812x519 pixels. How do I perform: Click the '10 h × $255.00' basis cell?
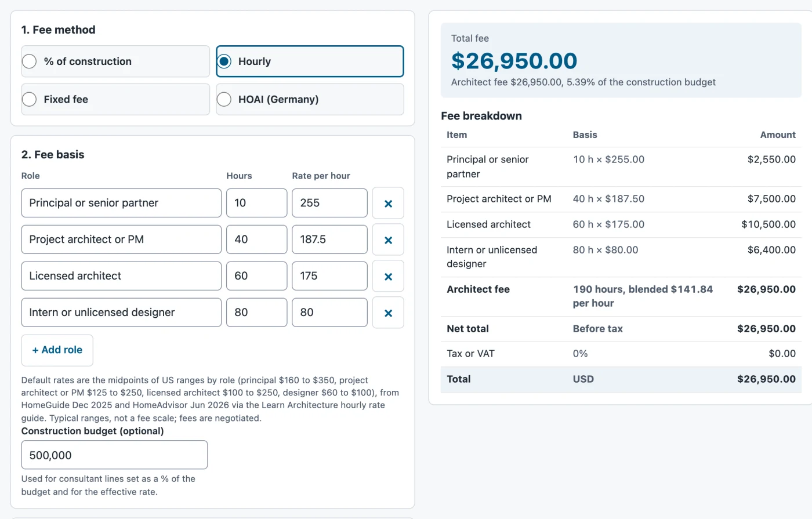608,159
